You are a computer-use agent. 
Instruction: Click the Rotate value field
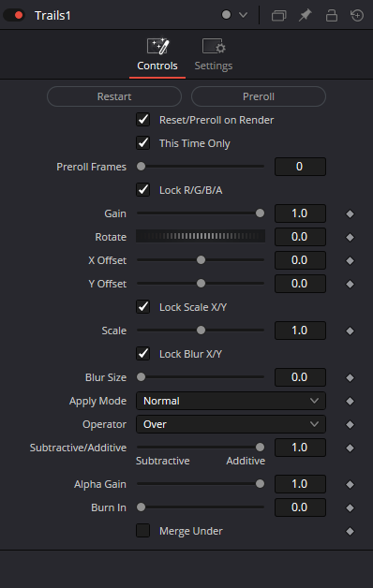click(300, 237)
